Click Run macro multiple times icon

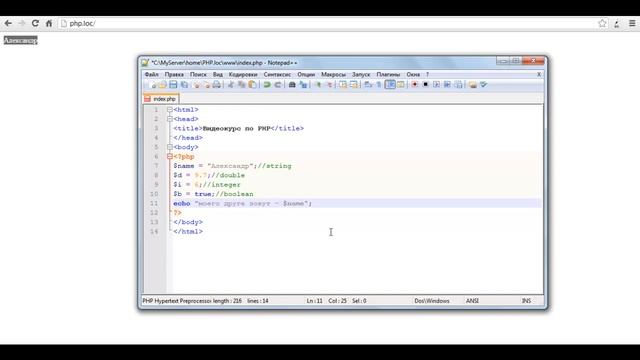447,84
